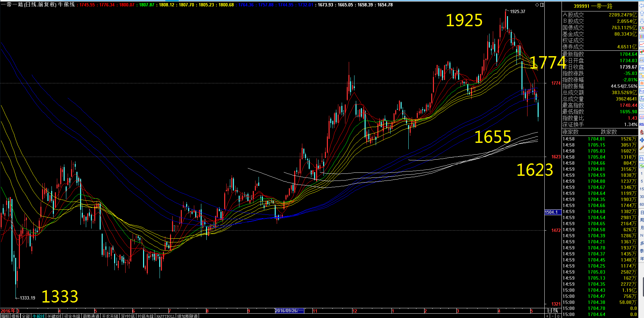Image resolution: width=644 pixels, height=318 pixels.
Task: Select the daily 日 period
Action: (x=642, y=212)
